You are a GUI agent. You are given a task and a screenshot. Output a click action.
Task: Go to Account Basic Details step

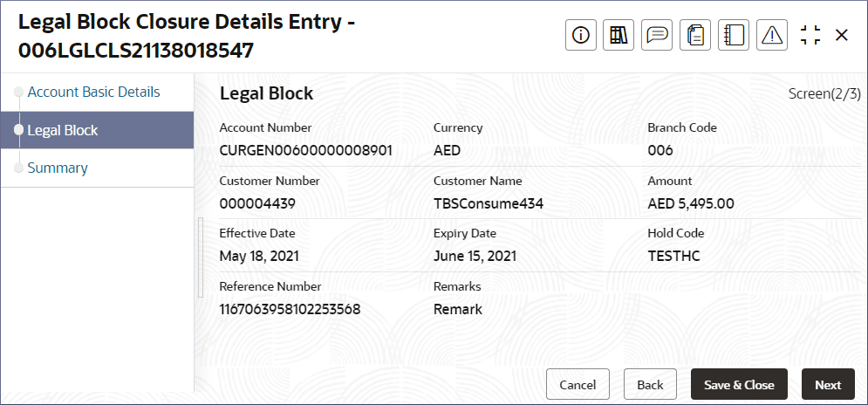(x=93, y=92)
